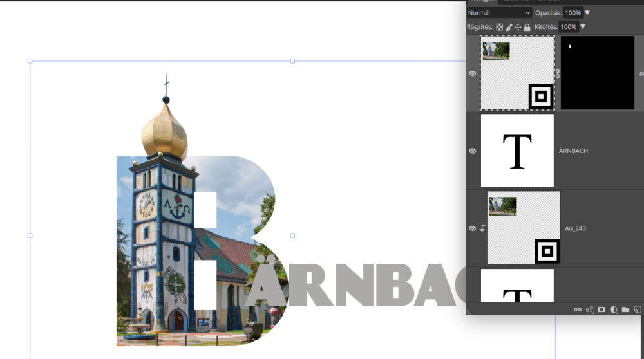Viewport: 644px width, 359px height.
Task: Toggle lock transparent pixels checkerboard icon
Action: (x=500, y=27)
